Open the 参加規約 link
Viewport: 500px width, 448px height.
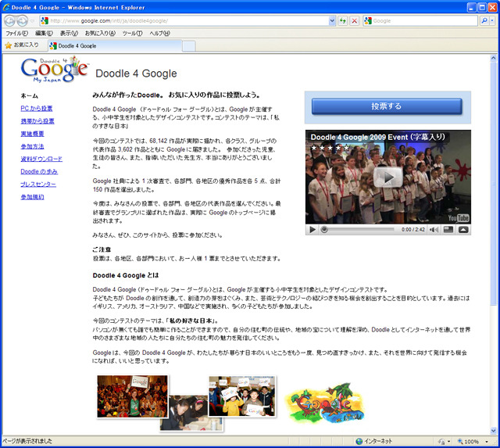pyautogui.click(x=32, y=197)
